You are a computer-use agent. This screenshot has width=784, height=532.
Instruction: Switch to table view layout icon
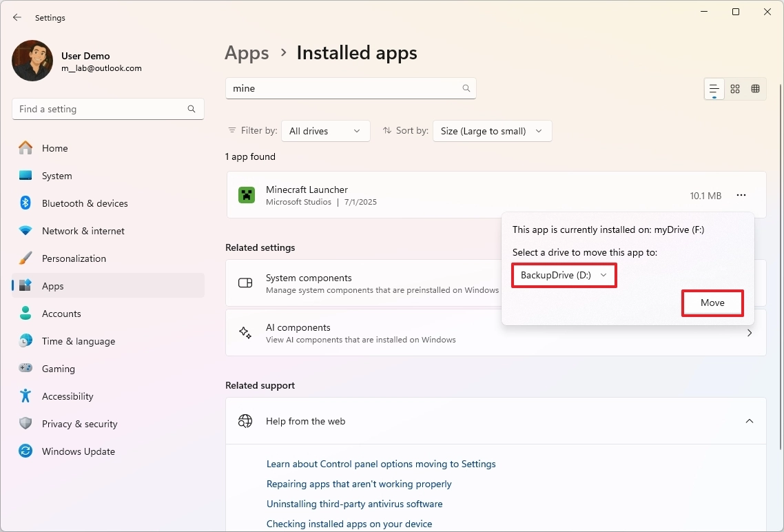point(756,89)
